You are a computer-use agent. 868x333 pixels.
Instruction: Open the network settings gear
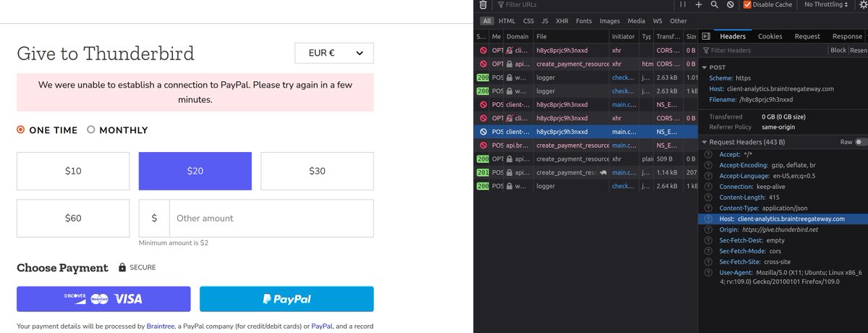point(862,4)
